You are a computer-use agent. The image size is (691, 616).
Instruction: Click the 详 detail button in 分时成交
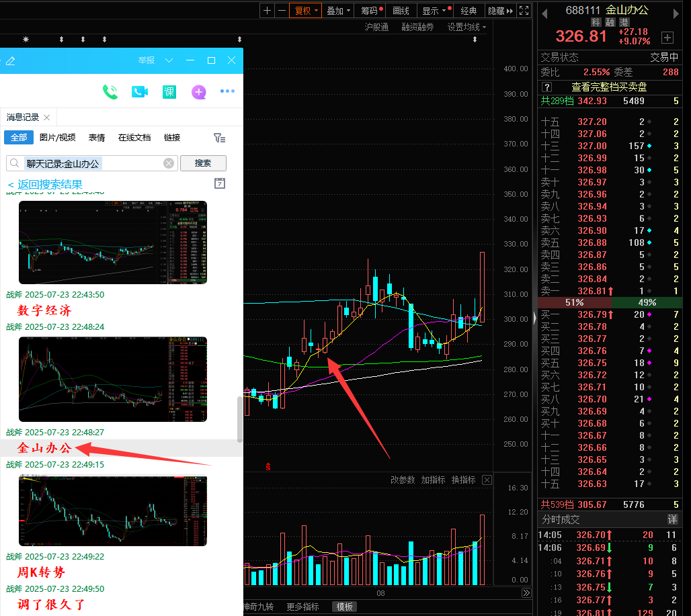tap(672, 519)
